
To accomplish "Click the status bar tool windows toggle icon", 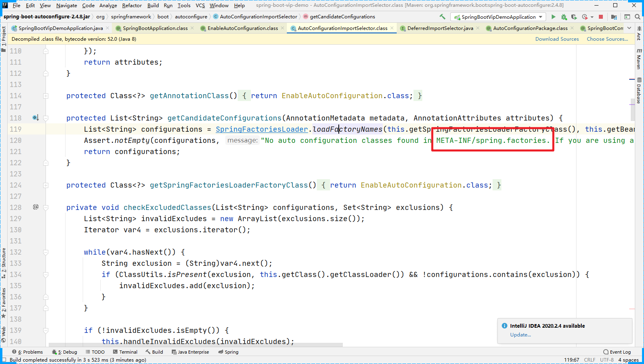I will click(x=4, y=360).
